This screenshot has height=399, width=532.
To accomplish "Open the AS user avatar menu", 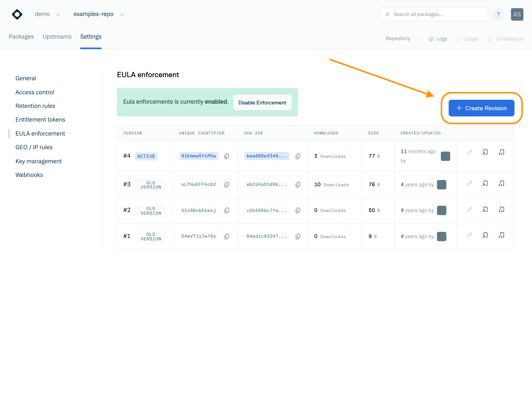I will (517, 14).
